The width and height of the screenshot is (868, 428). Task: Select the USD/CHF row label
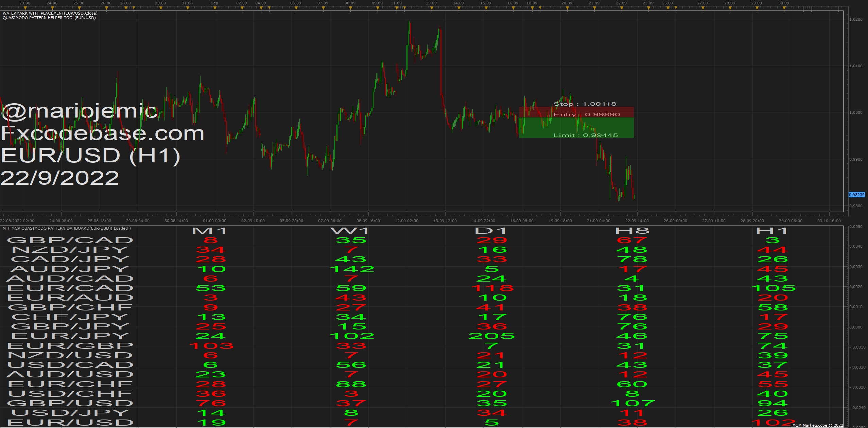point(70,394)
